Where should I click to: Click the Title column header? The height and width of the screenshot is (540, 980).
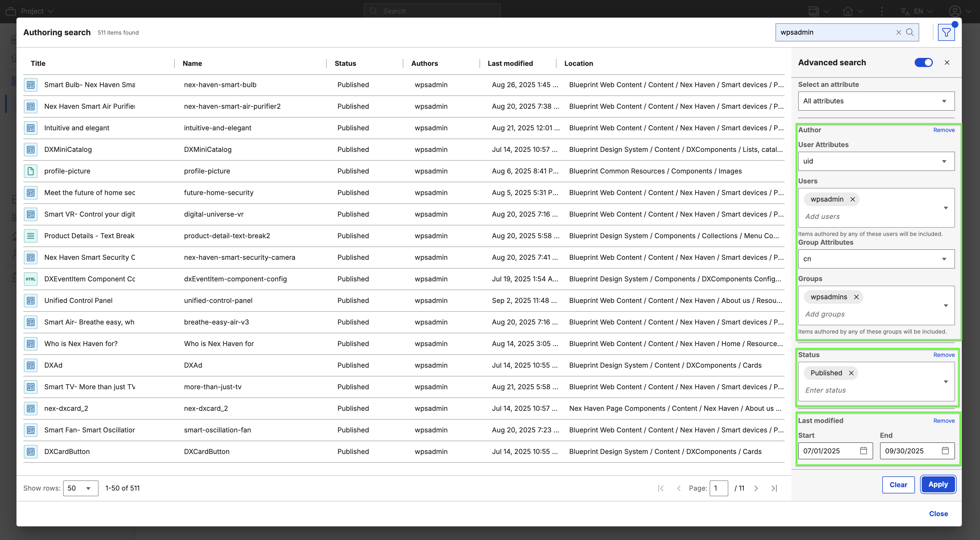tap(38, 64)
